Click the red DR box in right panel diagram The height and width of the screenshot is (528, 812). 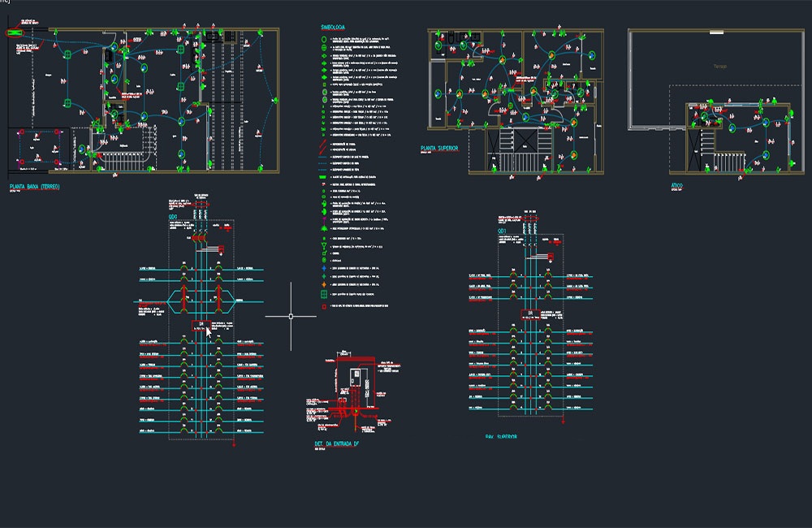click(x=529, y=314)
